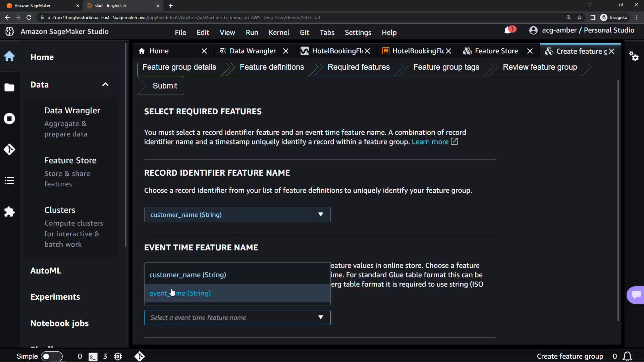Go to Feature definitions step

(x=272, y=67)
